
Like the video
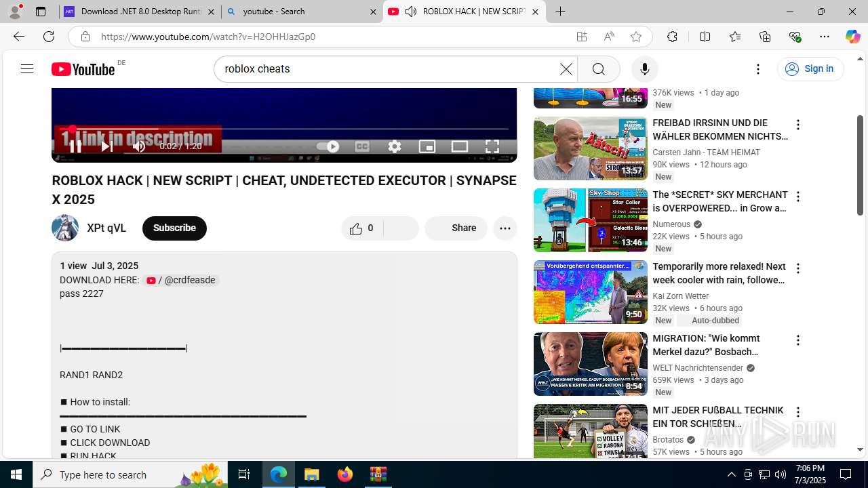[x=361, y=228]
